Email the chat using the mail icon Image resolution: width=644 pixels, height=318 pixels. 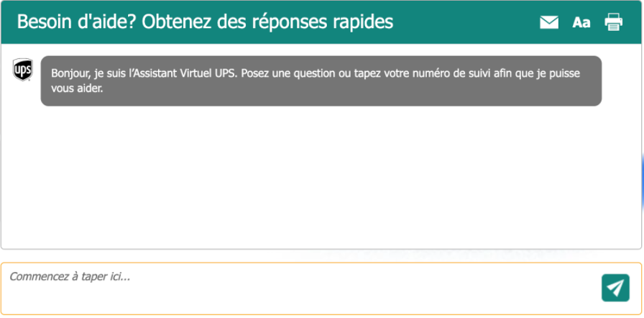point(548,22)
